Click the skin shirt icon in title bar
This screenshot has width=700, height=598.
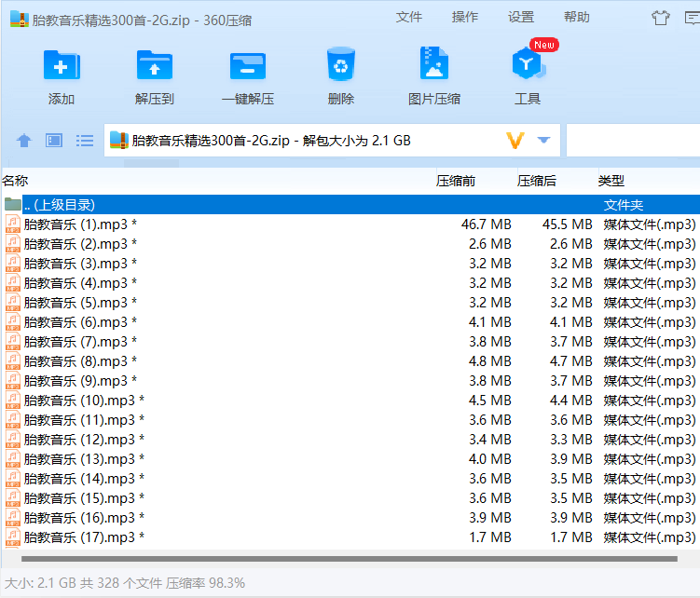coord(662,17)
